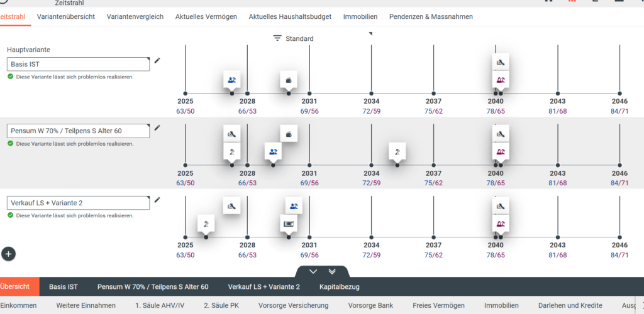Go to the 2. Säule PK section
This screenshot has height=314, width=644.
click(x=221, y=305)
